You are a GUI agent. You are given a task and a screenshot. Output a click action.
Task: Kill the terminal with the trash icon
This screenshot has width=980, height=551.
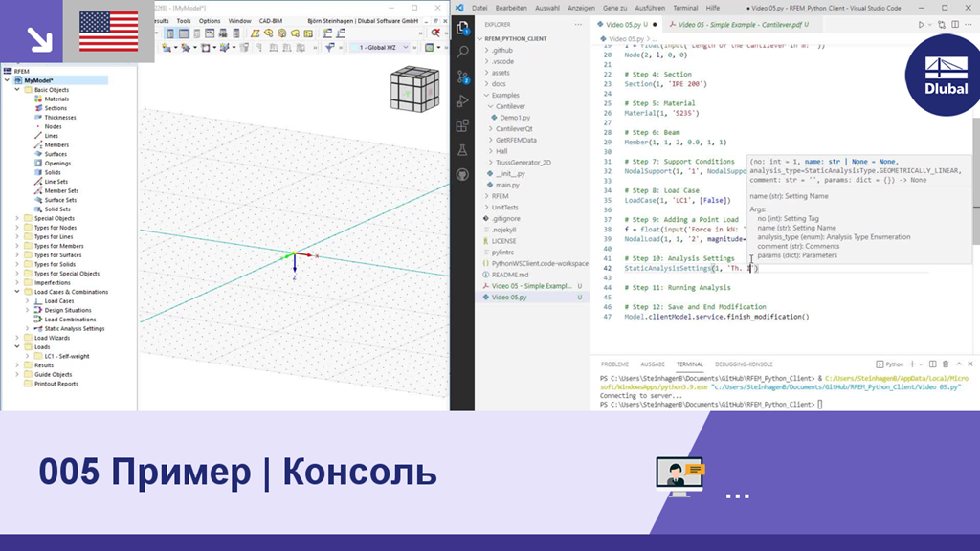point(946,364)
